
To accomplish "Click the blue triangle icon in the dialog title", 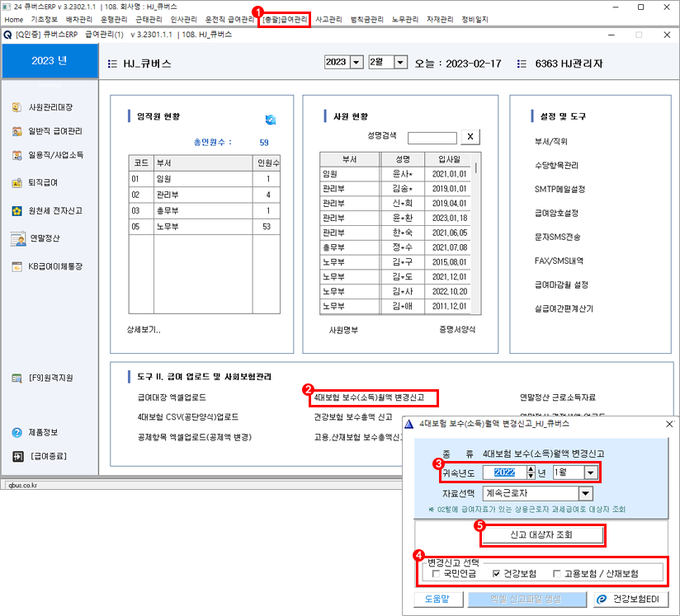I will (409, 424).
